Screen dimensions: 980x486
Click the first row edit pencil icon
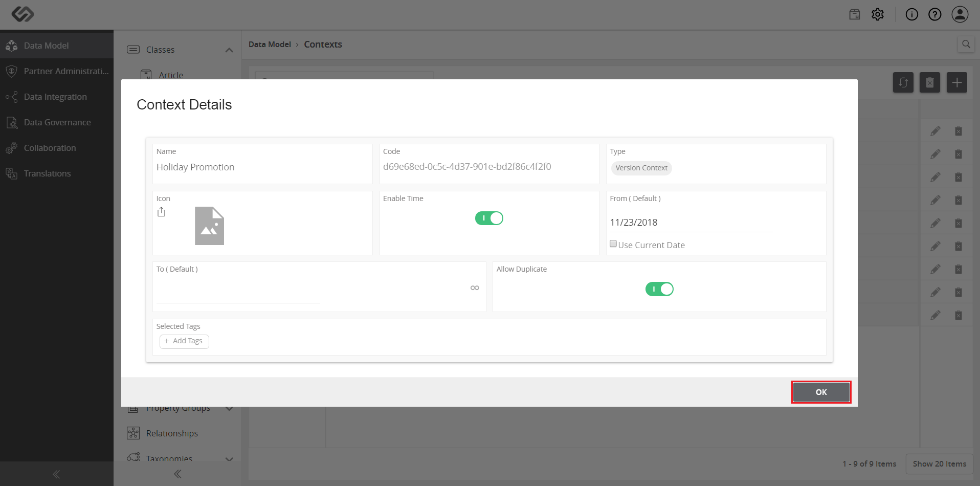(936, 131)
